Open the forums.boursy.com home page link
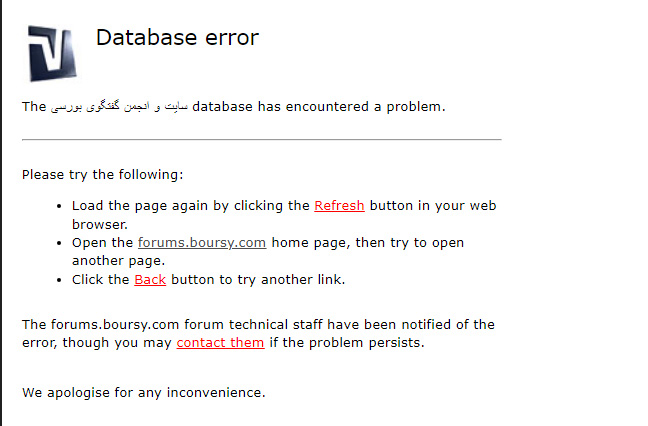Screen dimensions: 648x426 [x=202, y=243]
